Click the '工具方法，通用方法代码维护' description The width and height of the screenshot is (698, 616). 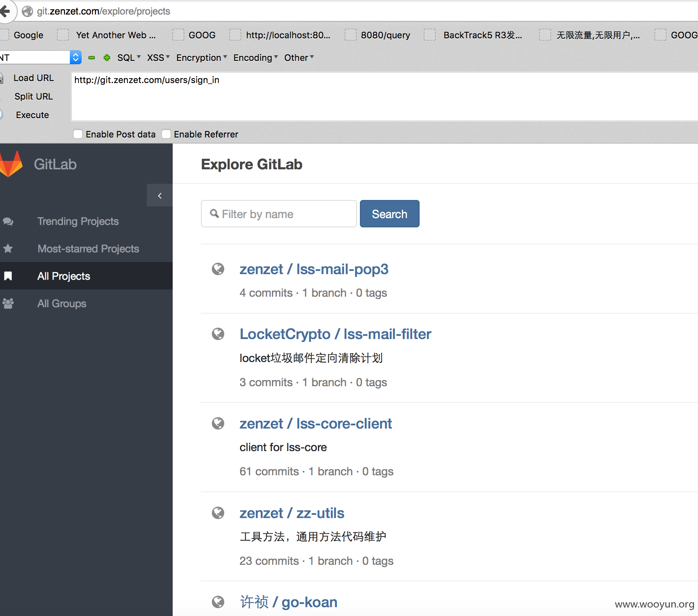coord(313,537)
